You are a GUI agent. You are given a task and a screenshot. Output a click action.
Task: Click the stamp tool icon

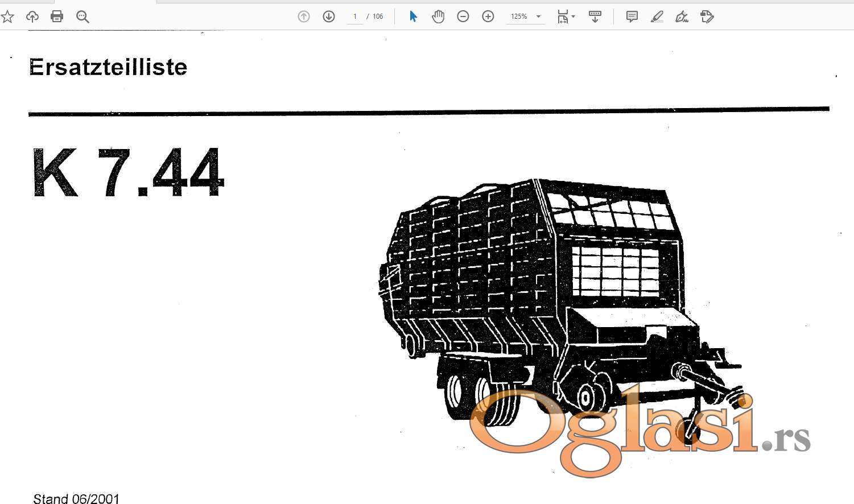[x=707, y=16]
